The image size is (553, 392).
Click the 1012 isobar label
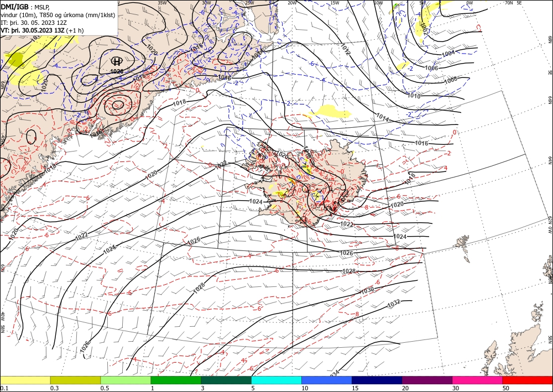click(345, 49)
